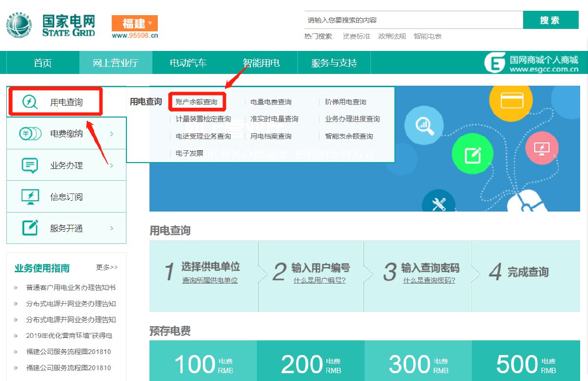Click the search input field
Image resolution: width=588 pixels, height=381 pixels.
pyautogui.click(x=413, y=21)
